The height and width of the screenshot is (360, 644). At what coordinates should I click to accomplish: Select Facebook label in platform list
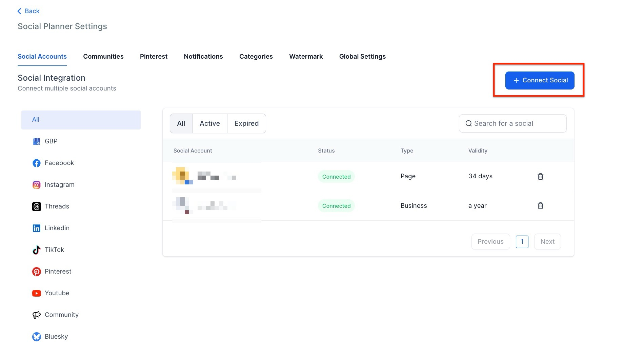pos(59,163)
